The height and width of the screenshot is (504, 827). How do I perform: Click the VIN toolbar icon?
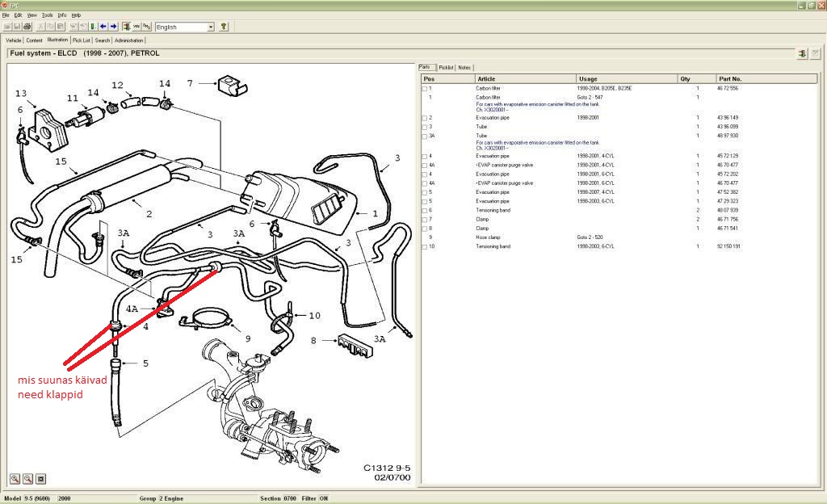point(136,27)
